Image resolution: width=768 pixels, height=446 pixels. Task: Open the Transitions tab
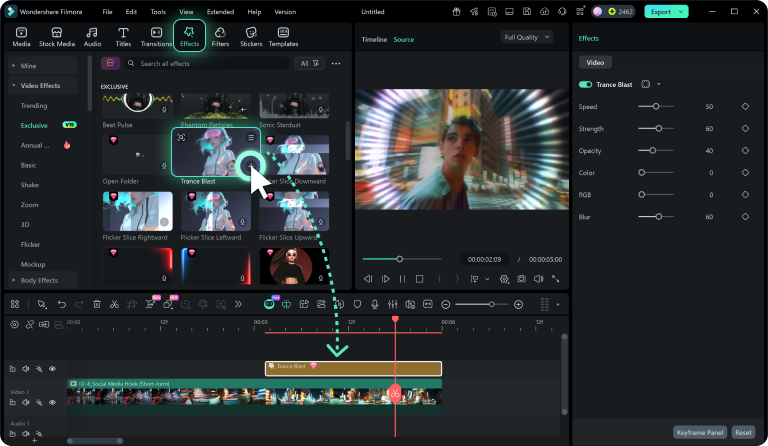[x=156, y=37]
